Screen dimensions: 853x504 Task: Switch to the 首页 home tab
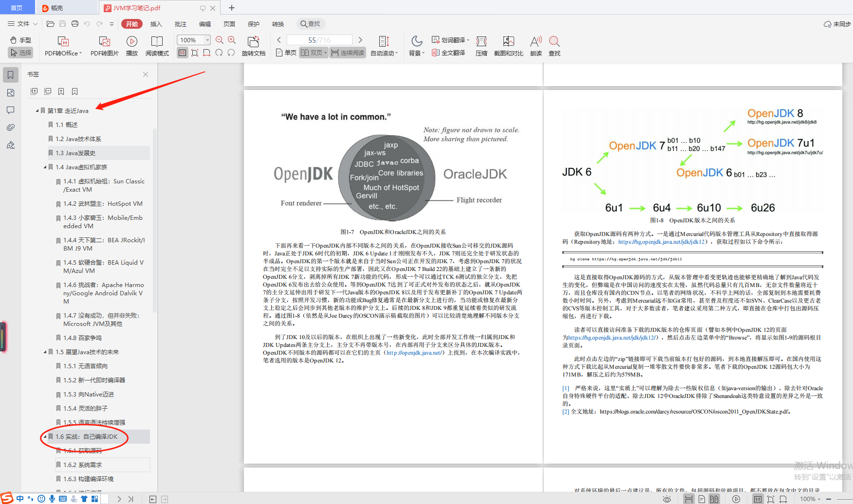pos(17,8)
